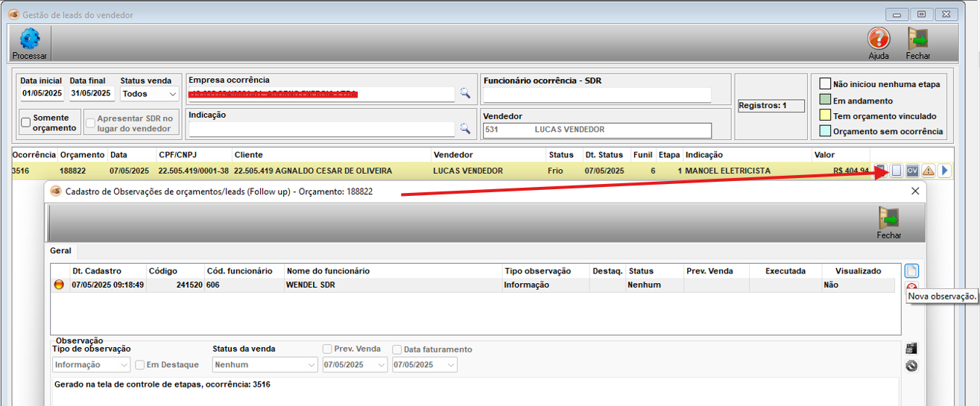
Task: Click the warning triangle icon in lead row
Action: coord(928,171)
